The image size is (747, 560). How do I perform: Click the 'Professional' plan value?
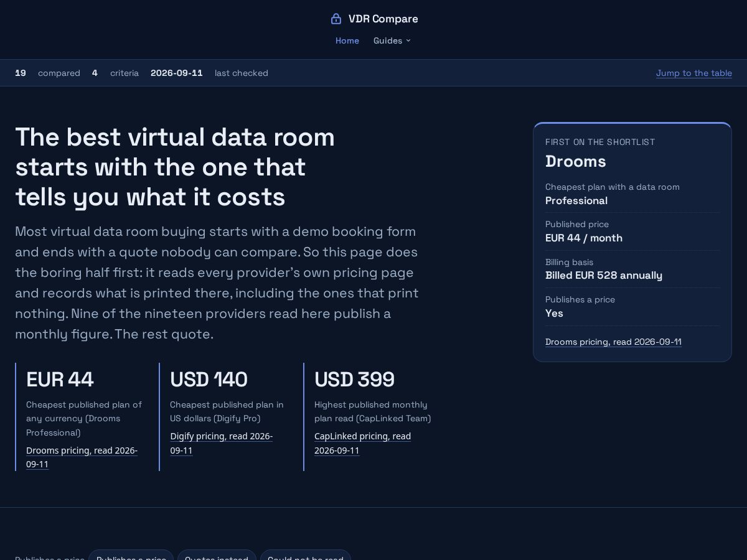click(x=576, y=200)
